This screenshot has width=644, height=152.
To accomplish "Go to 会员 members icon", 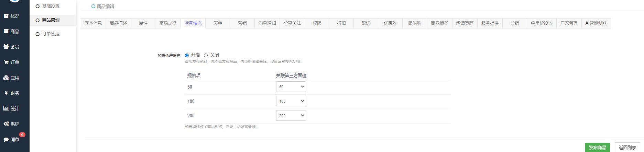I will pyautogui.click(x=6, y=47).
